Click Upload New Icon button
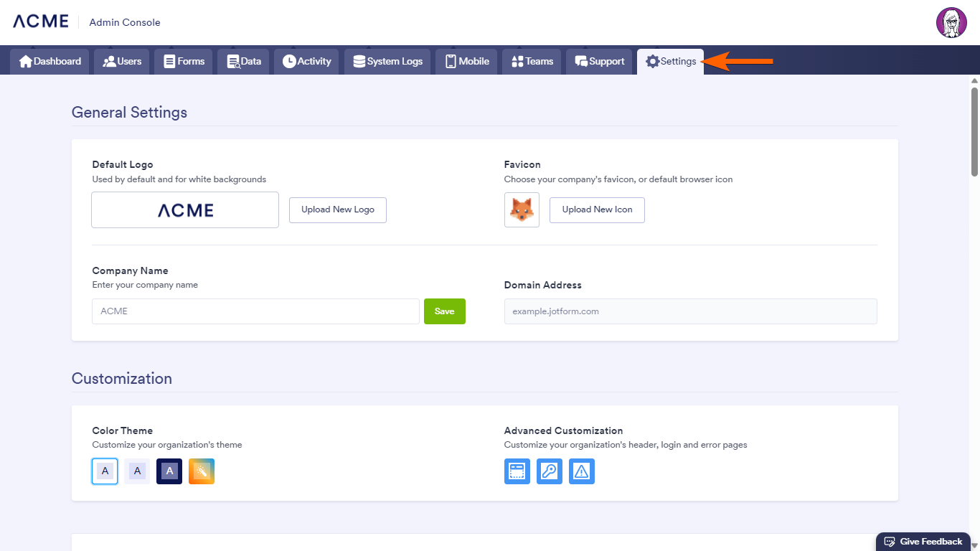 [597, 210]
